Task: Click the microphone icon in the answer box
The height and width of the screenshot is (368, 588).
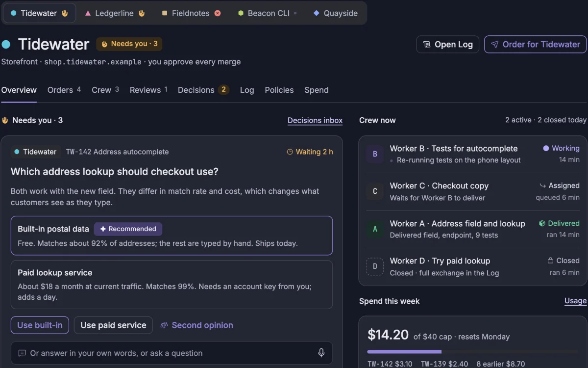Action: (x=321, y=353)
